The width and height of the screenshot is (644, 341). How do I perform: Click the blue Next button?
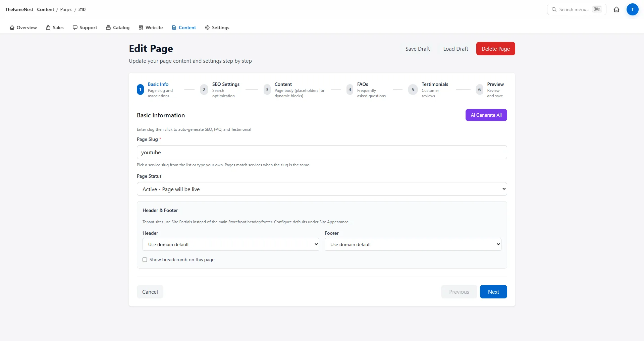(493, 292)
